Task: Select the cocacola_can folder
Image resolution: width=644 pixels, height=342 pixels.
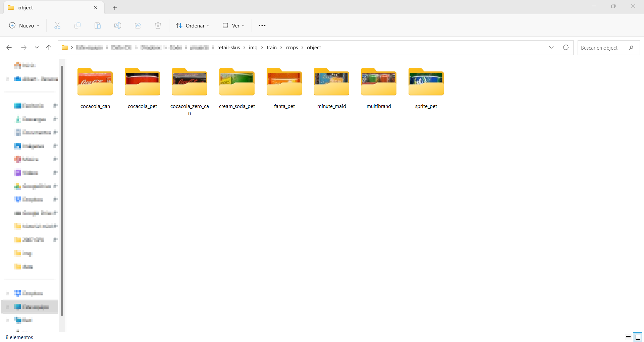Action: click(95, 88)
